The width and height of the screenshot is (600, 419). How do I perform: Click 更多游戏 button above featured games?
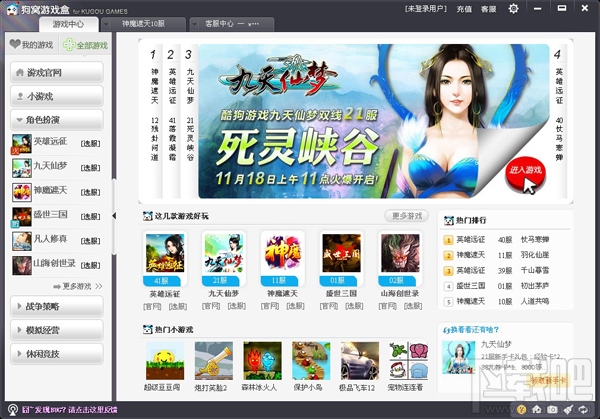point(406,216)
